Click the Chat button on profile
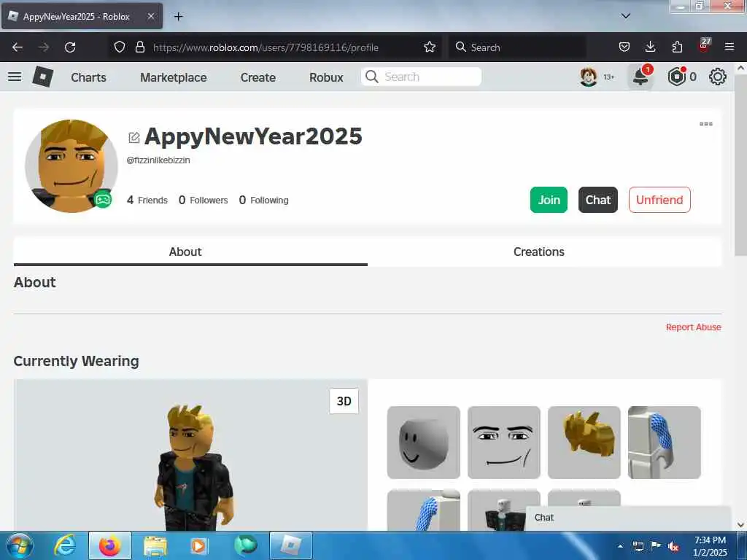The width and height of the screenshot is (747, 560). tap(598, 200)
